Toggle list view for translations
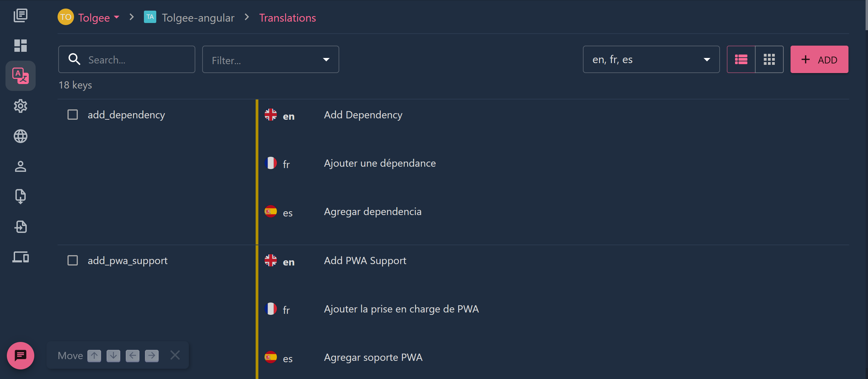The image size is (868, 379). (x=741, y=59)
